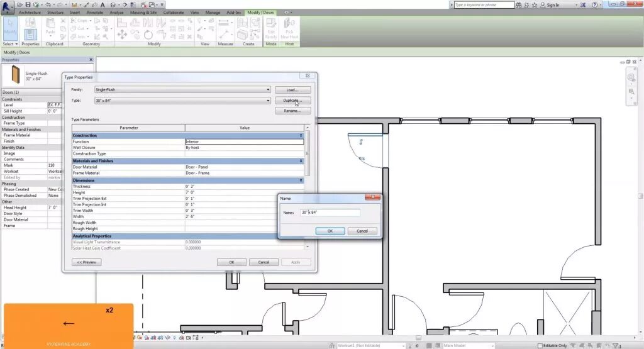Screen dimensions: 644x349
Task: Open the Manage ribbon tab
Action: pos(213,13)
